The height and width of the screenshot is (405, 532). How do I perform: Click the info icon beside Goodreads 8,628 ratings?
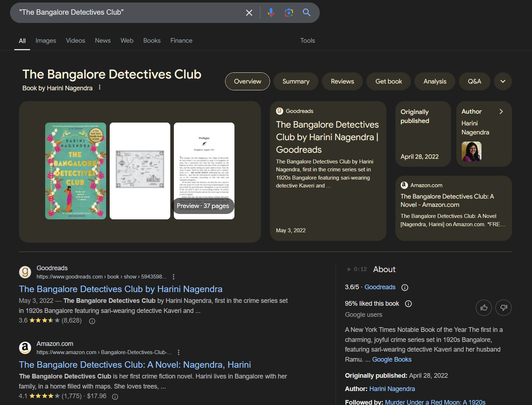[92, 321]
